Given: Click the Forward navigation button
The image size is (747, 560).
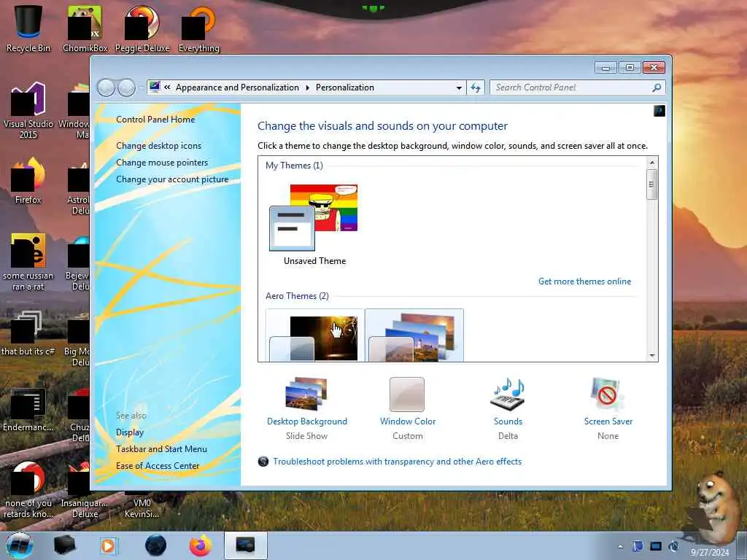Looking at the screenshot, I should pyautogui.click(x=126, y=87).
